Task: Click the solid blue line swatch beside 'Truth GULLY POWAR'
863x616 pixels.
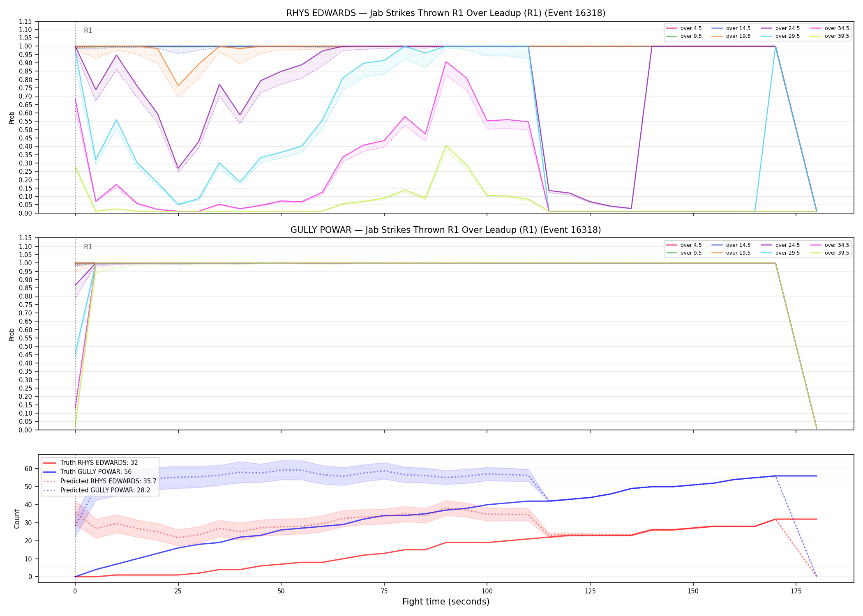Action: point(50,472)
